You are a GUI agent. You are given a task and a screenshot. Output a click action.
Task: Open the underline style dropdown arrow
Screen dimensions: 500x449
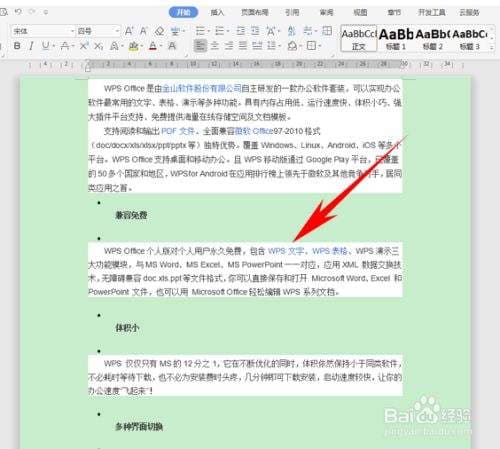point(54,46)
